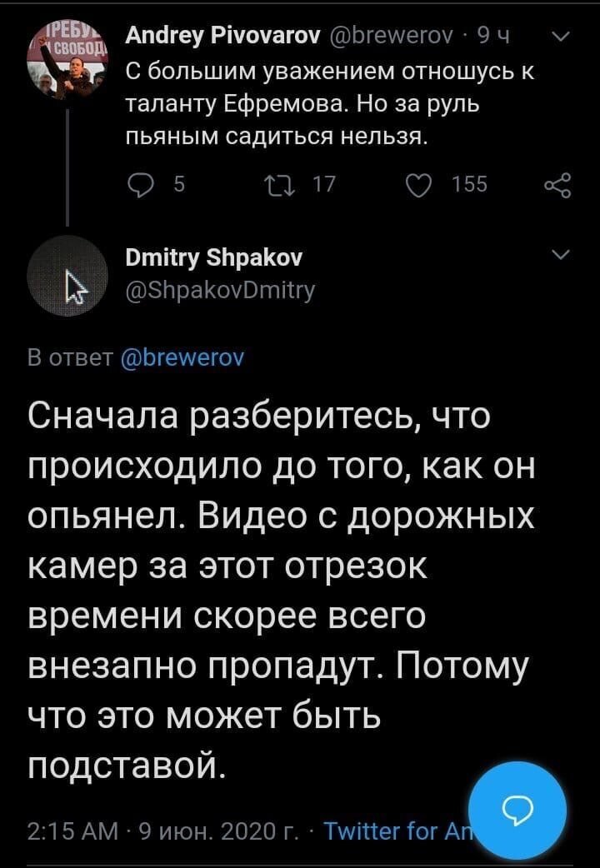Like Andrey Pivovarov's tweet with the heart icon
600x868 pixels.
(419, 184)
